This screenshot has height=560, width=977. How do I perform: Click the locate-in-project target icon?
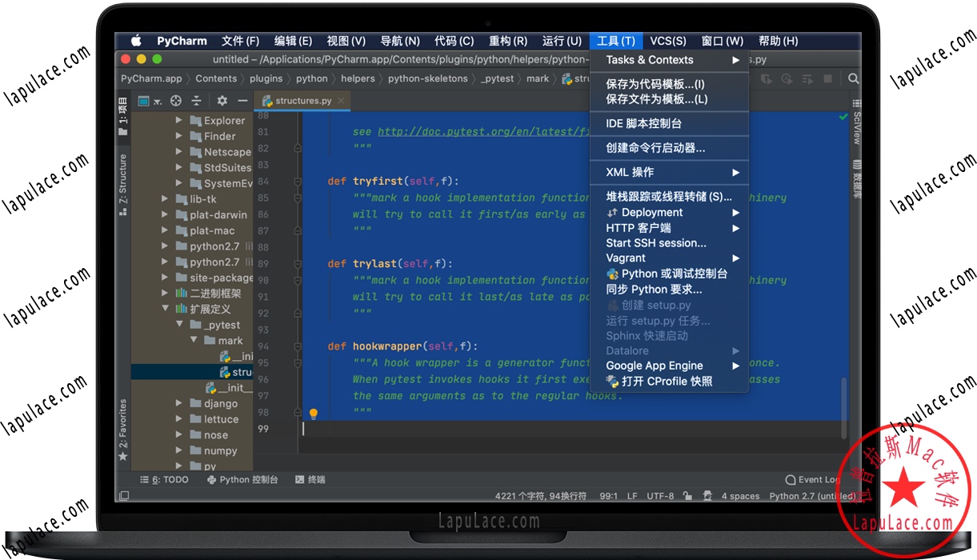click(x=176, y=101)
